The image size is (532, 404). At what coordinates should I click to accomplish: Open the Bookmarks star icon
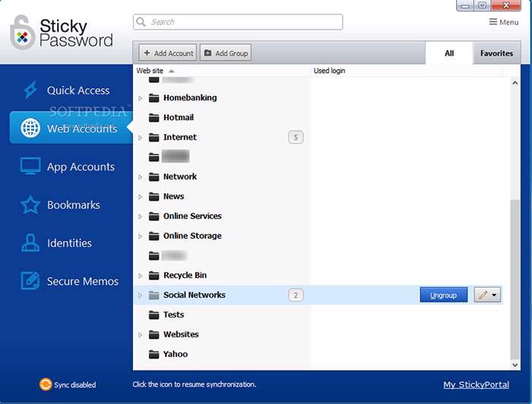(30, 205)
